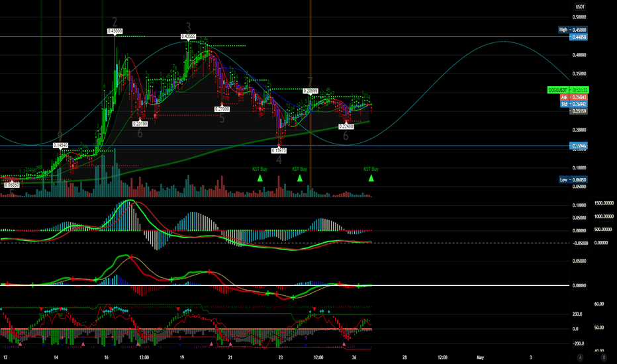Screen dimensions: 617x364
Task: Click wave number 2 above 0.45000
Action: click(115, 22)
